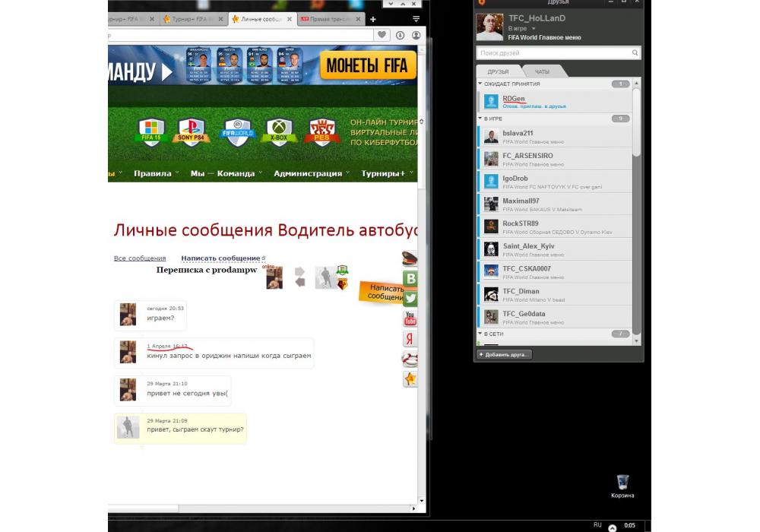Viewport: 760px width, 532px height.
Task: Click the 'Добавить друга' button
Action: pyautogui.click(x=504, y=355)
